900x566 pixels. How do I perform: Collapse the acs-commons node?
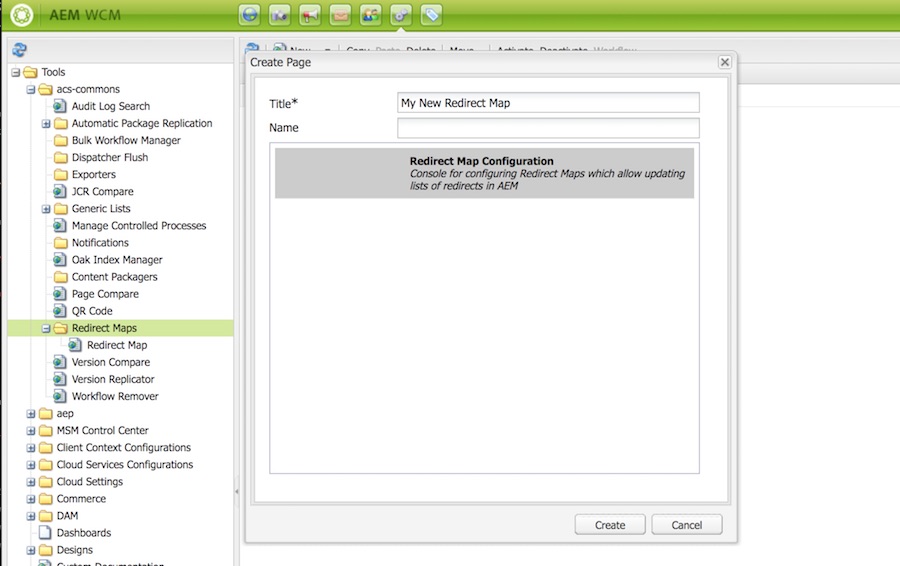pyautogui.click(x=31, y=90)
